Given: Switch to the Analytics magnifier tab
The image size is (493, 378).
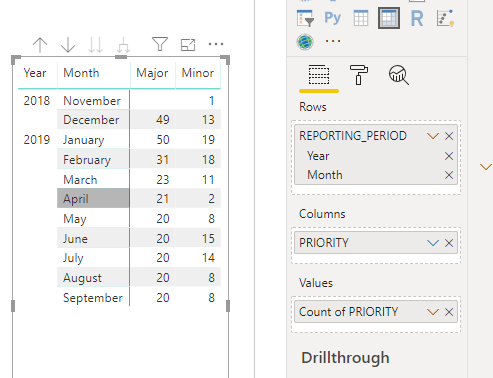Looking at the screenshot, I should click(399, 75).
